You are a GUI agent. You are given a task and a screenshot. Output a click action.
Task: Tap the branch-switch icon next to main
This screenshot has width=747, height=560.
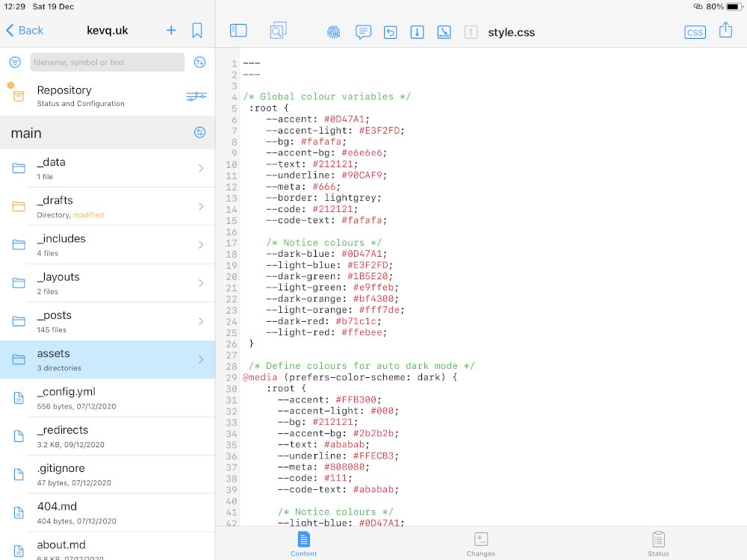click(199, 133)
